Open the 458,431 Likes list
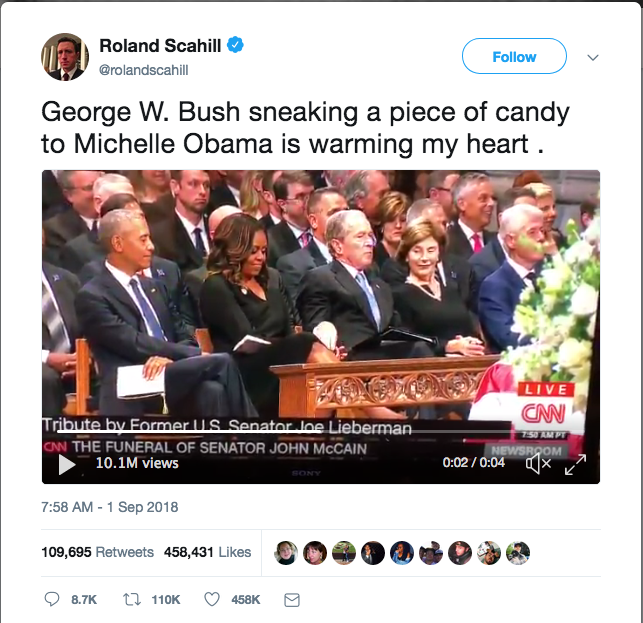The height and width of the screenshot is (623, 643). [207, 552]
